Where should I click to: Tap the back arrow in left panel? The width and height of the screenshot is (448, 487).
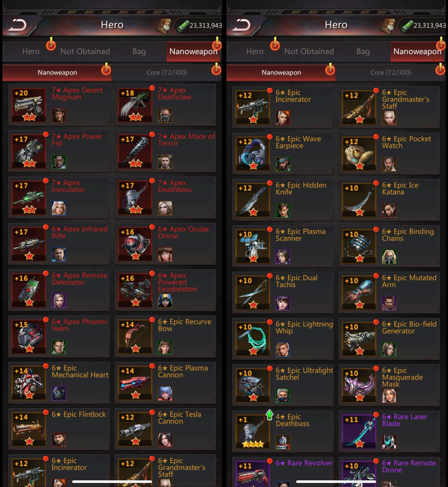point(17,25)
